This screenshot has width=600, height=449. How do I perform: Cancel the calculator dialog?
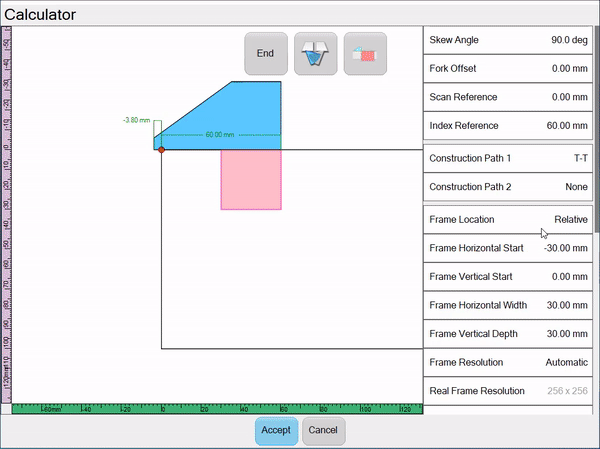[324, 431]
